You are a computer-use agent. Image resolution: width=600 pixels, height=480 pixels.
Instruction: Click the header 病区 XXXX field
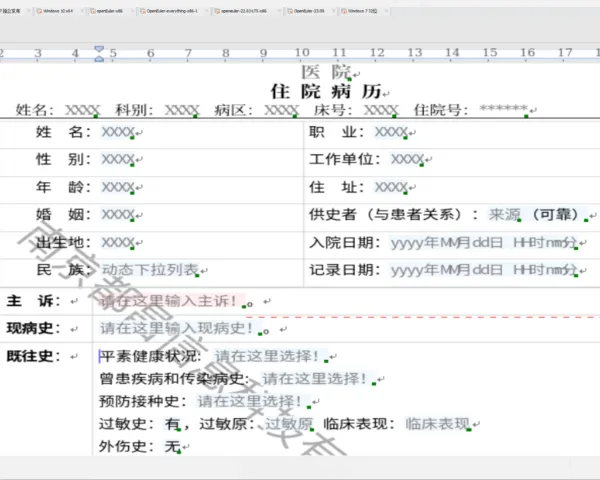[x=281, y=110]
